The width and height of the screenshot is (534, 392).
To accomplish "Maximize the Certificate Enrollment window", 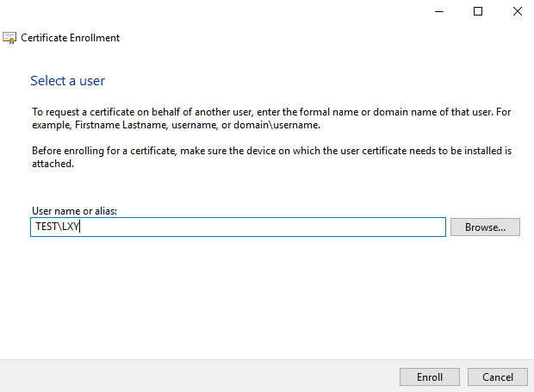I will (x=478, y=11).
